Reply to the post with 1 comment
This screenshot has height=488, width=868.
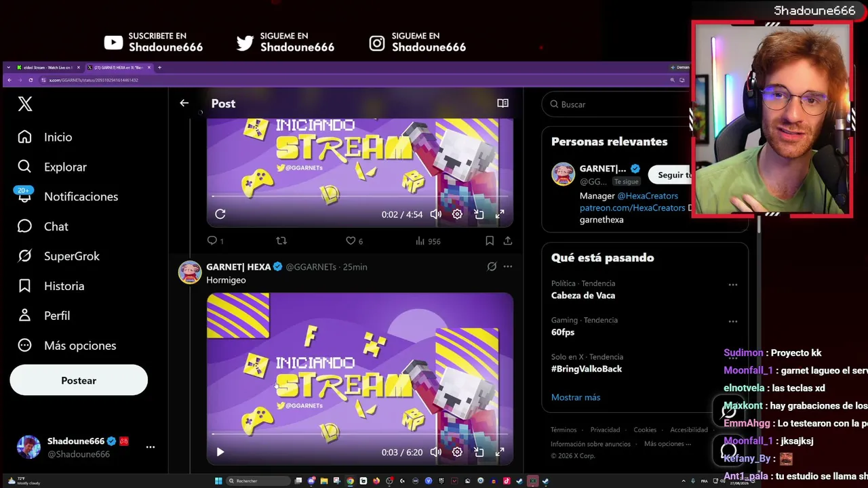click(215, 241)
